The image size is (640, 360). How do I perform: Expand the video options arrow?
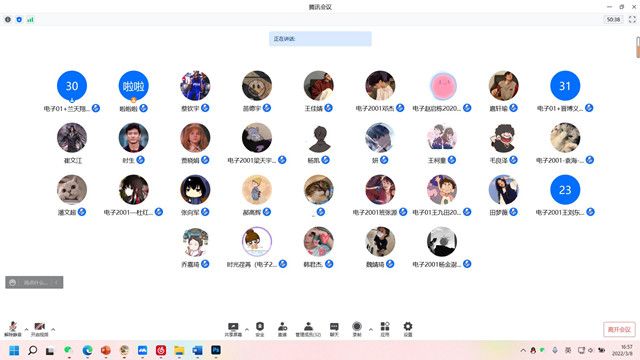point(53,329)
